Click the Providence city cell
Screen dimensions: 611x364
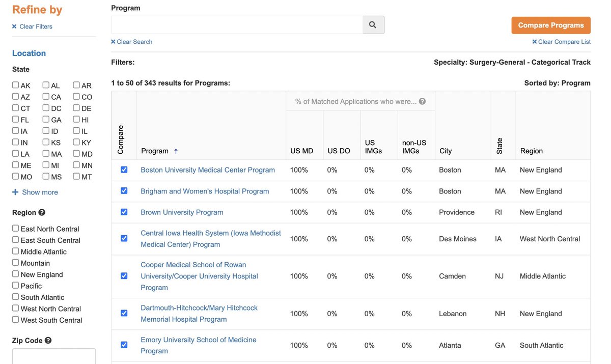tap(457, 212)
